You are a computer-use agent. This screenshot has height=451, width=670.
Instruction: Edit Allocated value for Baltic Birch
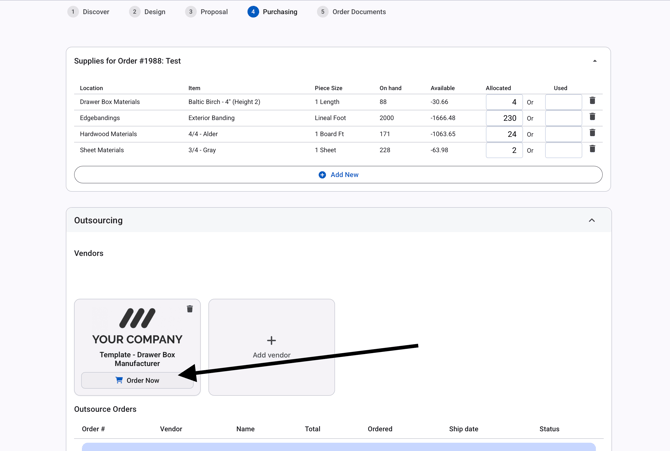pyautogui.click(x=504, y=102)
